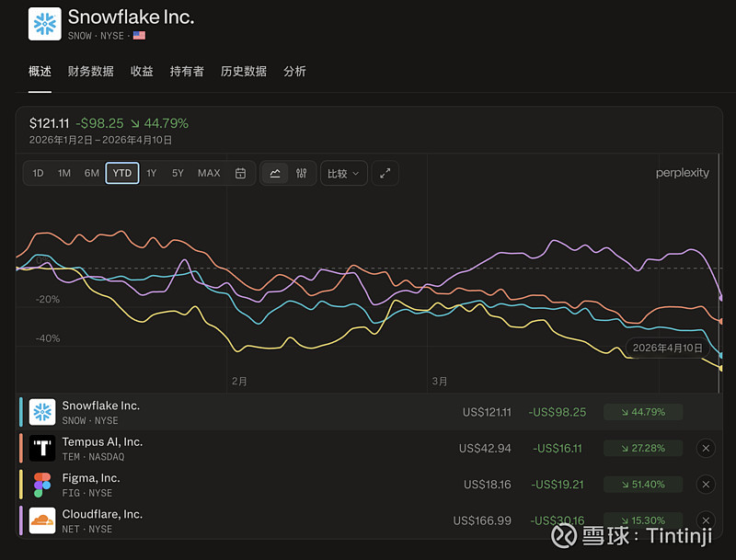Image resolution: width=736 pixels, height=560 pixels.
Task: Open the custom date range calendar icon
Action: [240, 173]
